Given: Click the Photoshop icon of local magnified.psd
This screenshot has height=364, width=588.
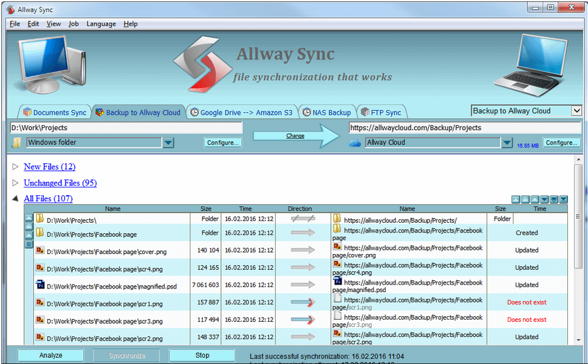Looking at the screenshot, I should pos(40,284).
